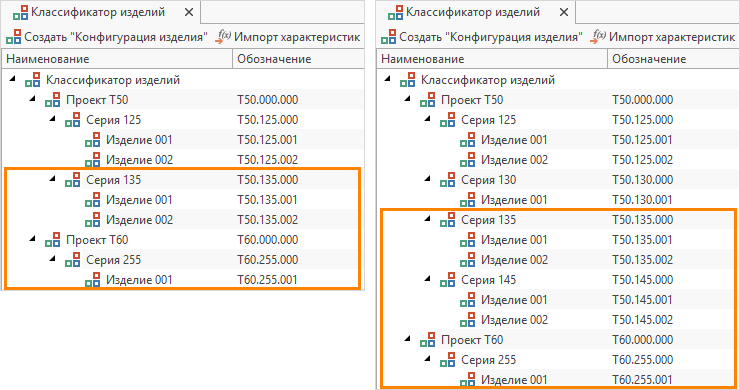This screenshot has width=740, height=390.
Task: Click Импорт характеристик in right toolbar
Action: (664, 37)
